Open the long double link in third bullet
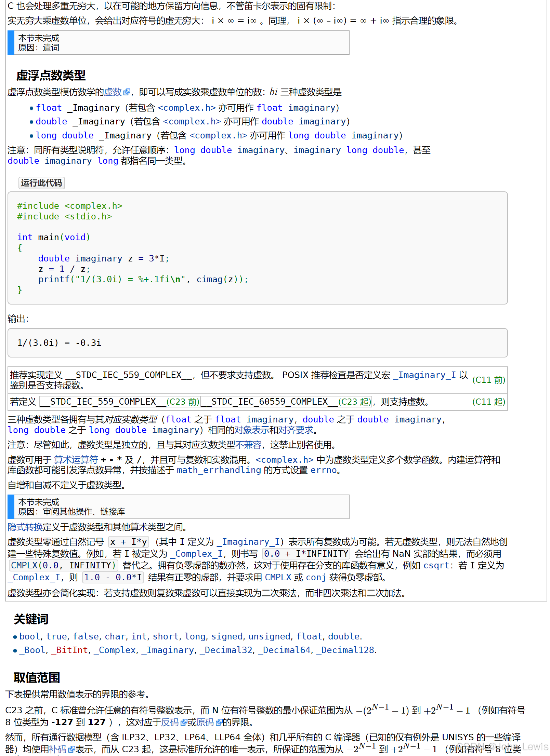The height and width of the screenshot is (756, 550). pyautogui.click(x=65, y=135)
